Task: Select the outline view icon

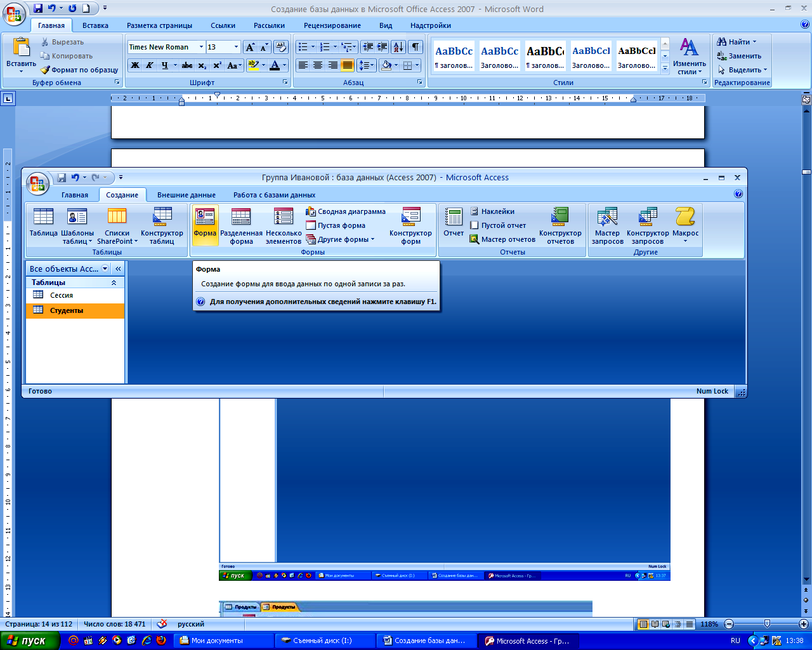Action: tap(678, 624)
